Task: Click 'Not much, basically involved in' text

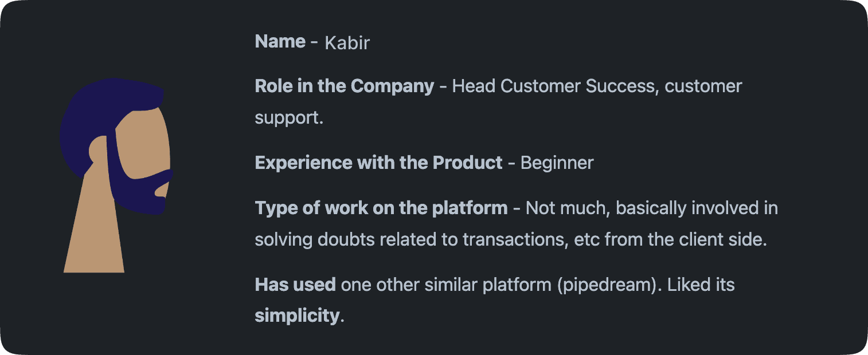Action: (651, 208)
